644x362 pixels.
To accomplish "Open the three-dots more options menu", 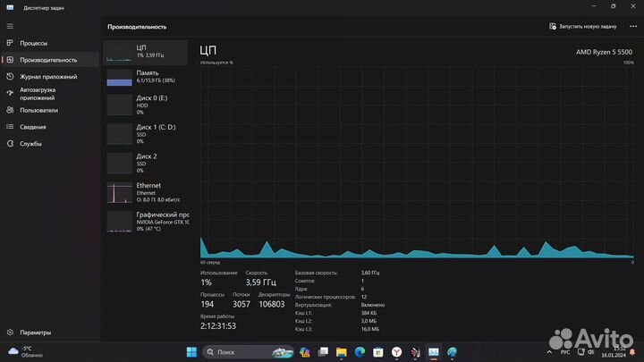I will 633,26.
